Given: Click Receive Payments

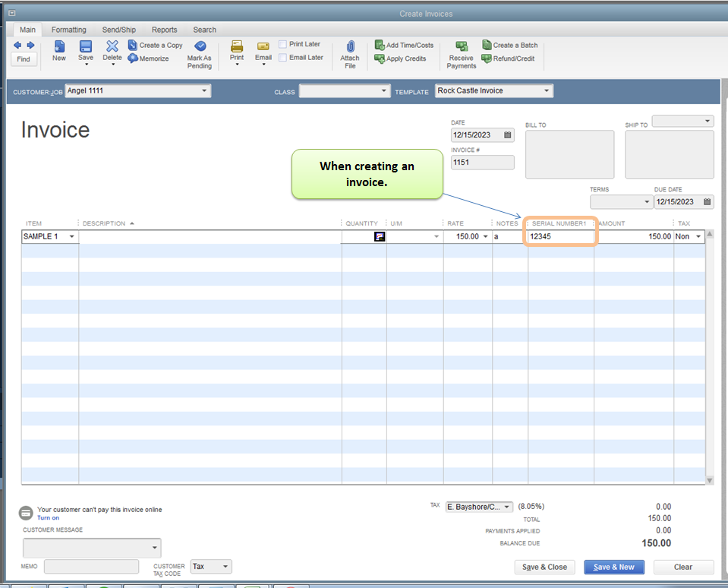Looking at the screenshot, I should 462,55.
